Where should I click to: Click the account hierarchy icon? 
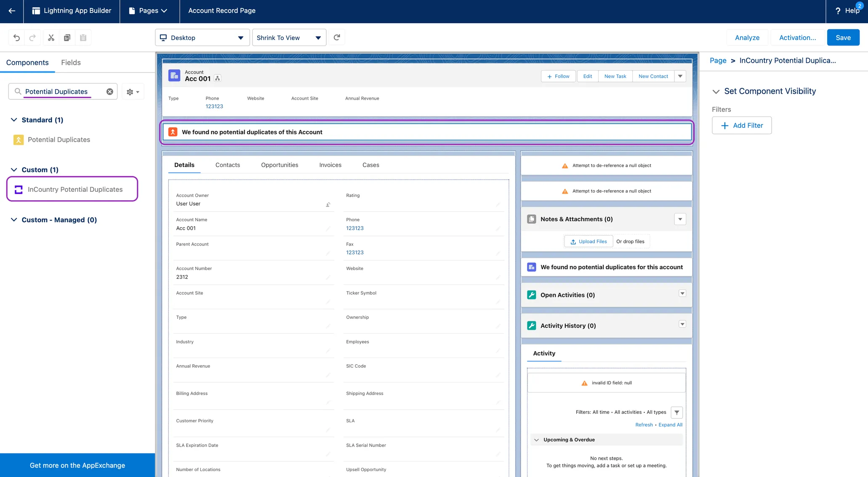click(x=218, y=79)
